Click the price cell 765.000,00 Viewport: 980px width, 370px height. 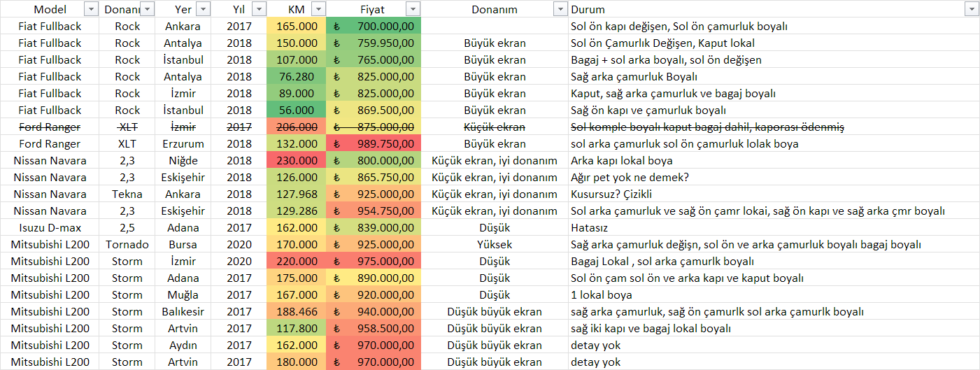coord(374,59)
